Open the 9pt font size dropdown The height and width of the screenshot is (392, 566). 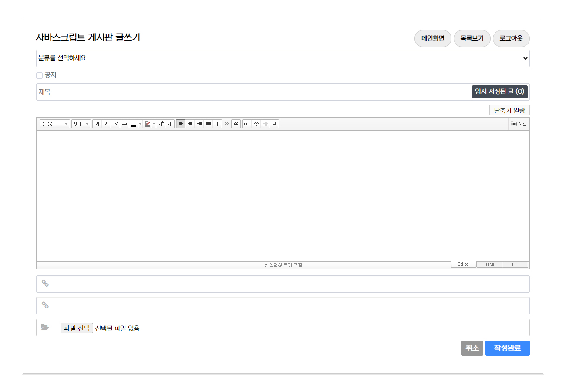81,124
